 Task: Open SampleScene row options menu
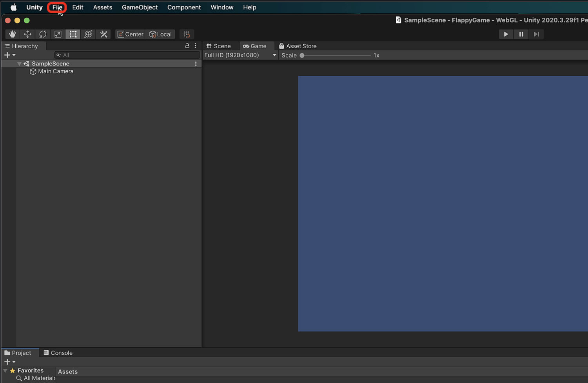click(x=196, y=64)
